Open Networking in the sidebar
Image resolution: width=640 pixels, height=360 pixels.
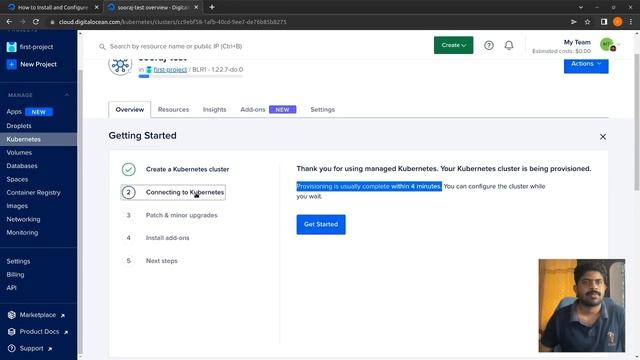(23, 220)
